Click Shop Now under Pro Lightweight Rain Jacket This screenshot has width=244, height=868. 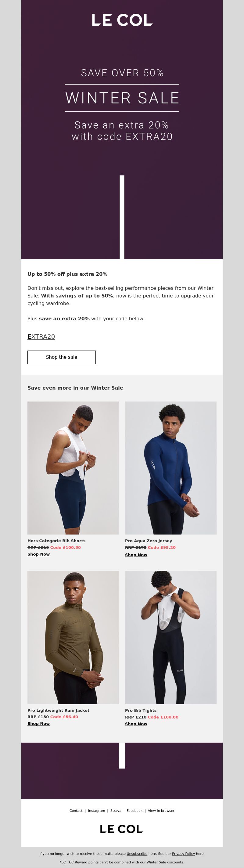click(x=38, y=723)
